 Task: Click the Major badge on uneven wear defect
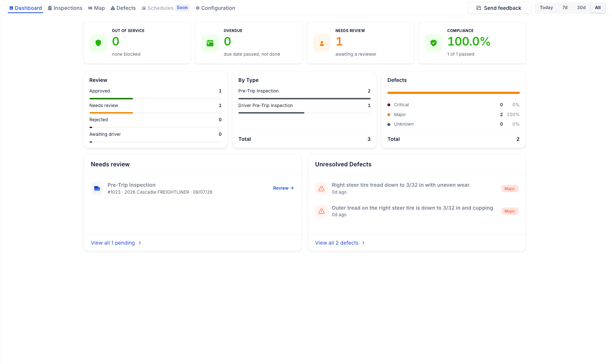tap(510, 189)
